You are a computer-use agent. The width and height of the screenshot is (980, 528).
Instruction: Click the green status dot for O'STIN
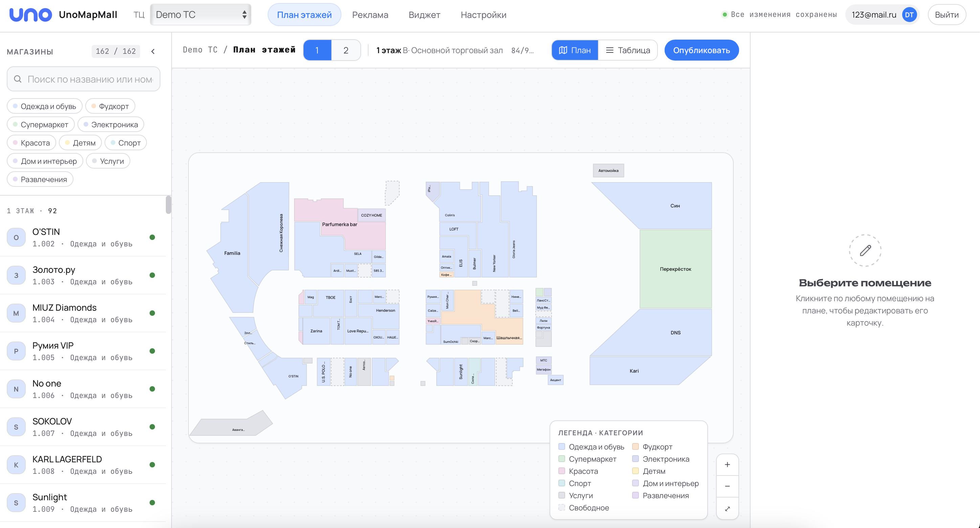[152, 237]
